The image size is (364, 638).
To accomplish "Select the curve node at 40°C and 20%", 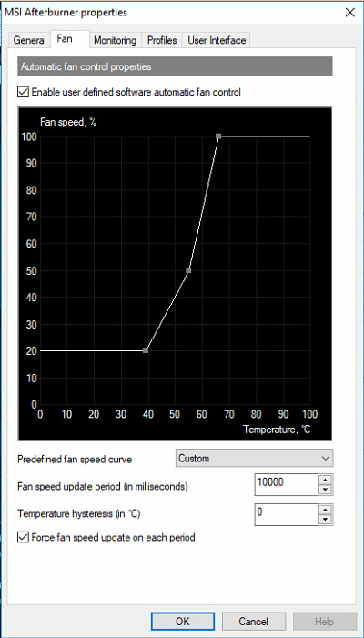I will (x=146, y=350).
